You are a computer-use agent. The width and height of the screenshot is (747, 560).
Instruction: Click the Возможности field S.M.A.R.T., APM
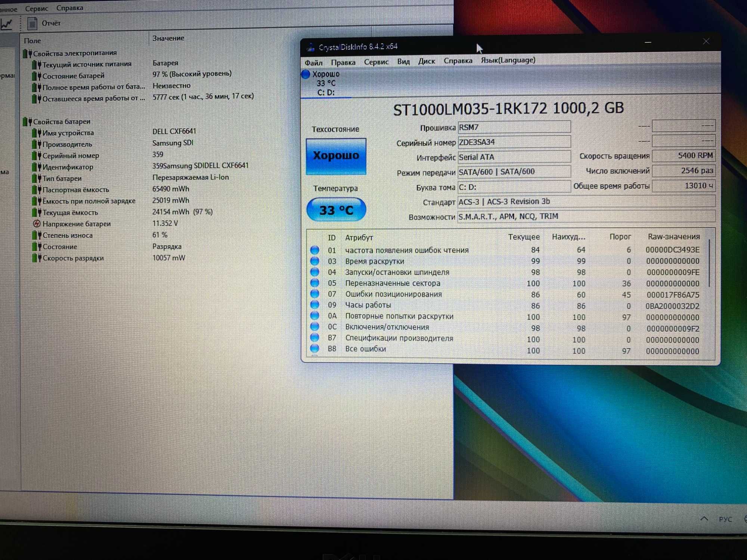point(586,217)
